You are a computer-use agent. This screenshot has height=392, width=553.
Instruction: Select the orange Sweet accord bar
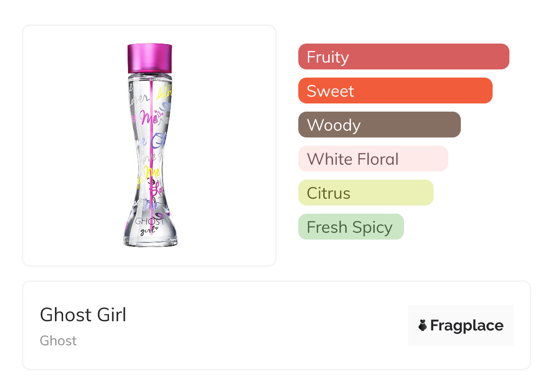(x=395, y=91)
